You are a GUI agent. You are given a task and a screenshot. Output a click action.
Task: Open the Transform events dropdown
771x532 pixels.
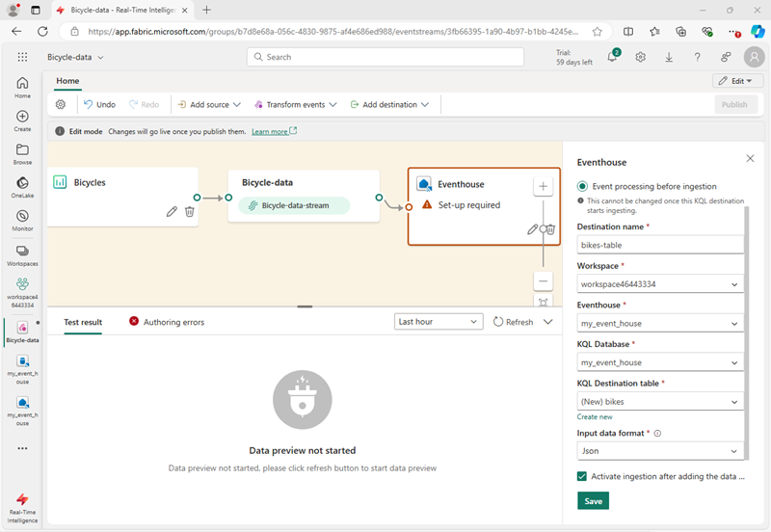pyautogui.click(x=296, y=104)
